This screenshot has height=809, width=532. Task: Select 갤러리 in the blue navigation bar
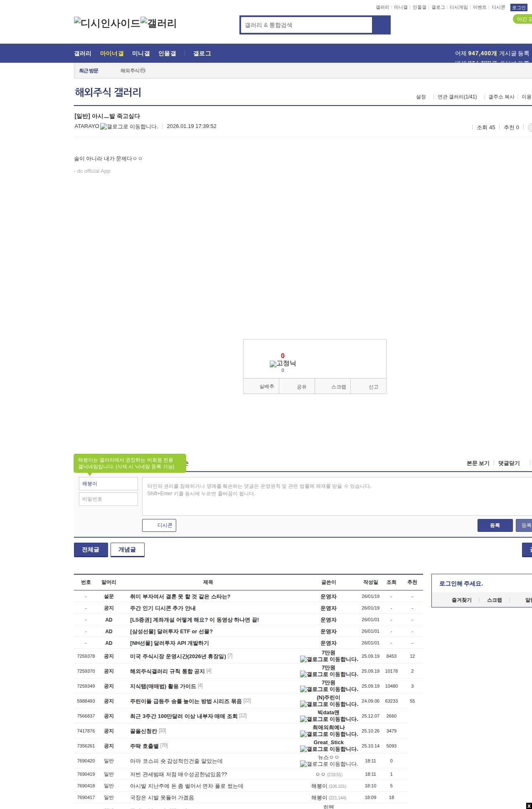pyautogui.click(x=83, y=53)
